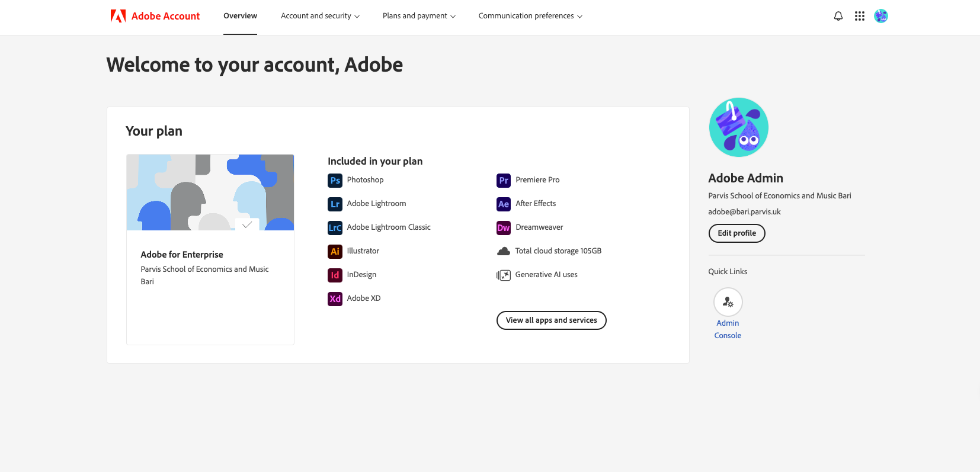The width and height of the screenshot is (980, 472).
Task: Open the notifications bell
Action: click(838, 16)
